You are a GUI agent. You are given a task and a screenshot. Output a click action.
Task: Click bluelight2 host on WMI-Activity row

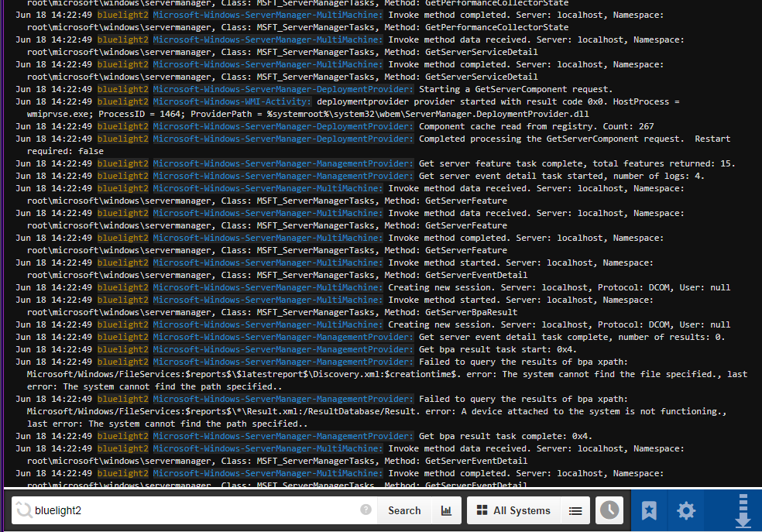[x=123, y=101]
